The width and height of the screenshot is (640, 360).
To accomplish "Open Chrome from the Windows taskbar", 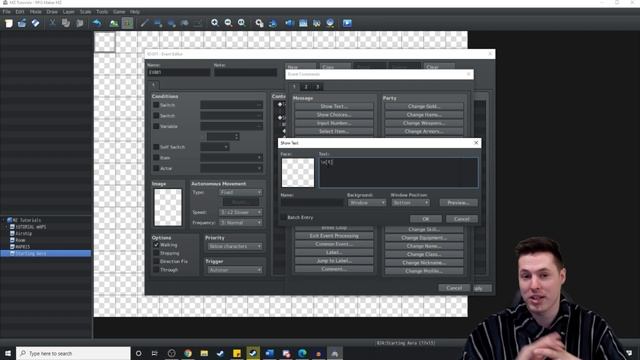I will pos(188,353).
